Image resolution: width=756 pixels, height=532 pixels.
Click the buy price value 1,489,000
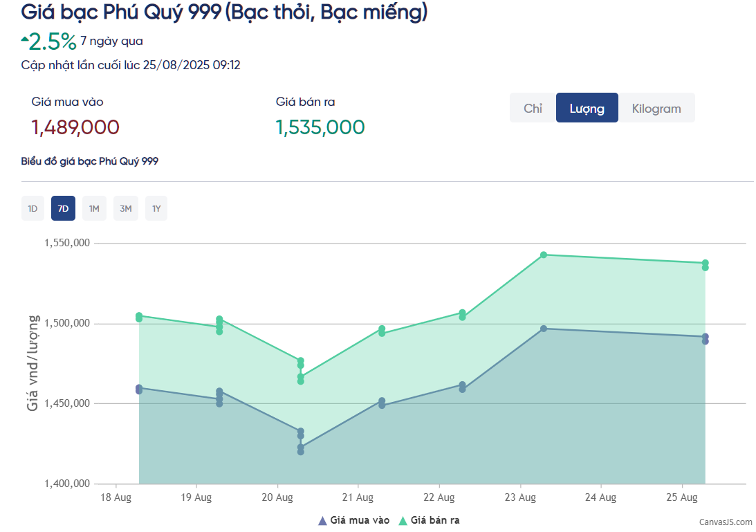pyautogui.click(x=75, y=127)
